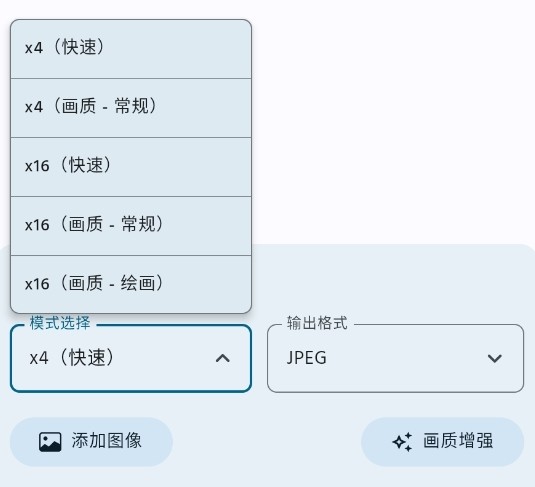Click the down chevron in 输出格式
The width and height of the screenshot is (535, 487).
(x=494, y=358)
